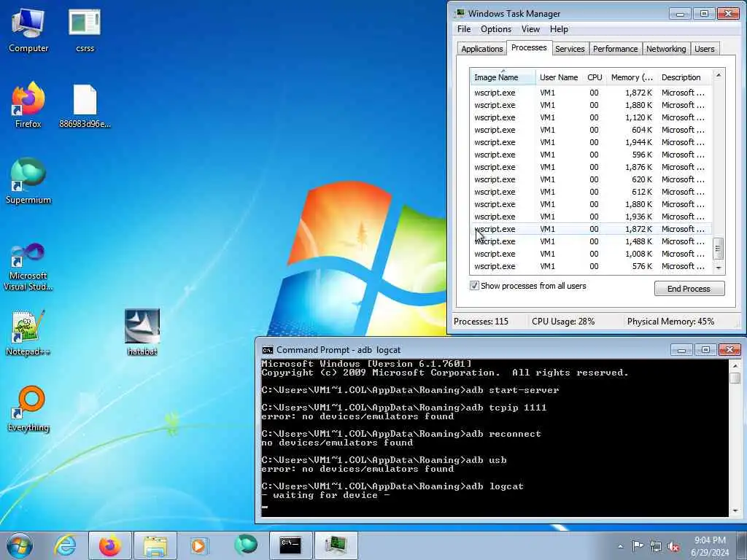Click the End Process button
Viewport: 747px width, 560px height.
689,289
